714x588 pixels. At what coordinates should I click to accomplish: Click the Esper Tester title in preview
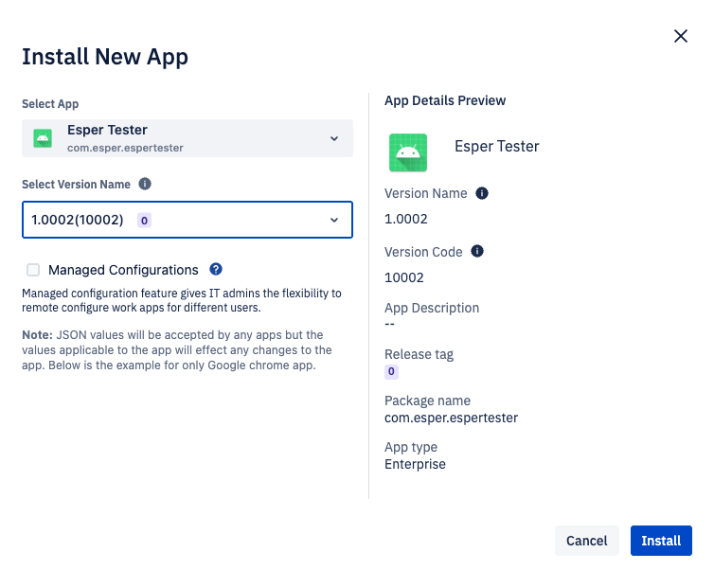(497, 146)
